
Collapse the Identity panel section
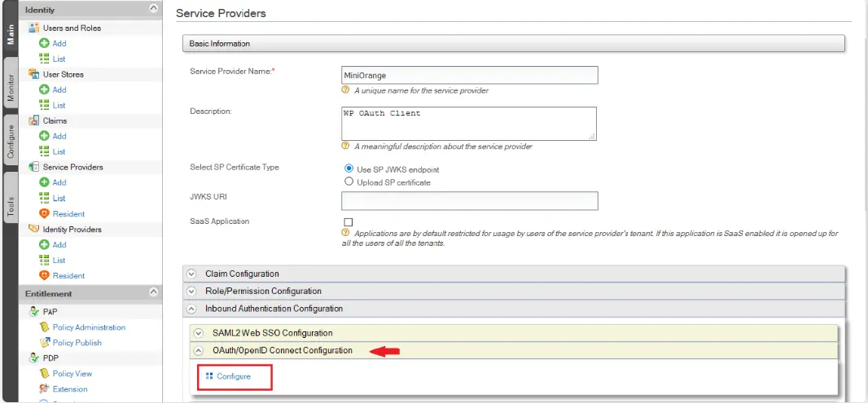point(154,9)
